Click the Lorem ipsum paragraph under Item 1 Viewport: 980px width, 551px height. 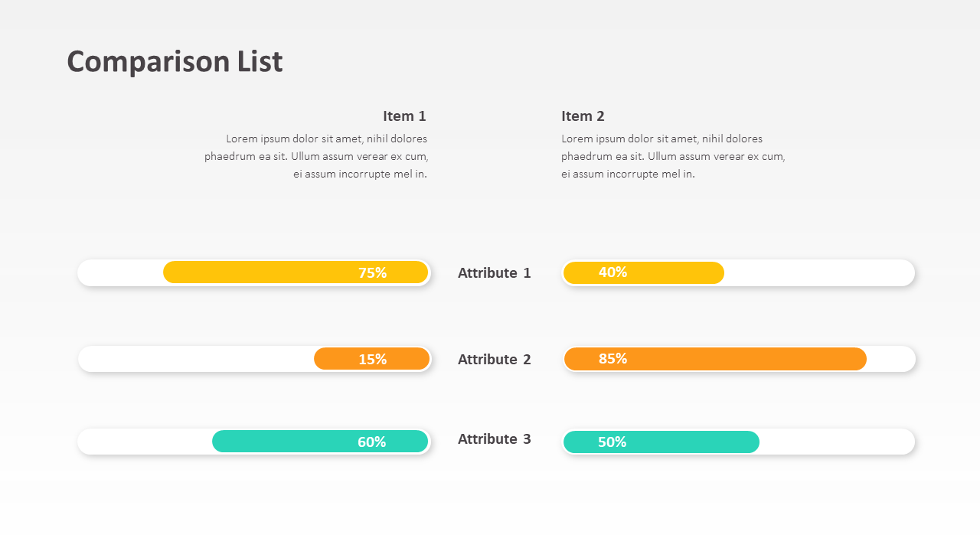coord(316,156)
